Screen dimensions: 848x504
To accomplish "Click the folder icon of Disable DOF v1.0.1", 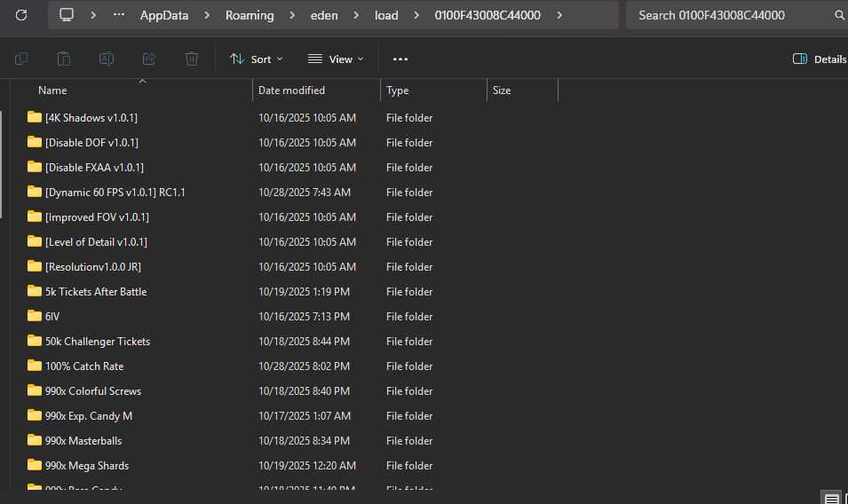I will 35,142.
